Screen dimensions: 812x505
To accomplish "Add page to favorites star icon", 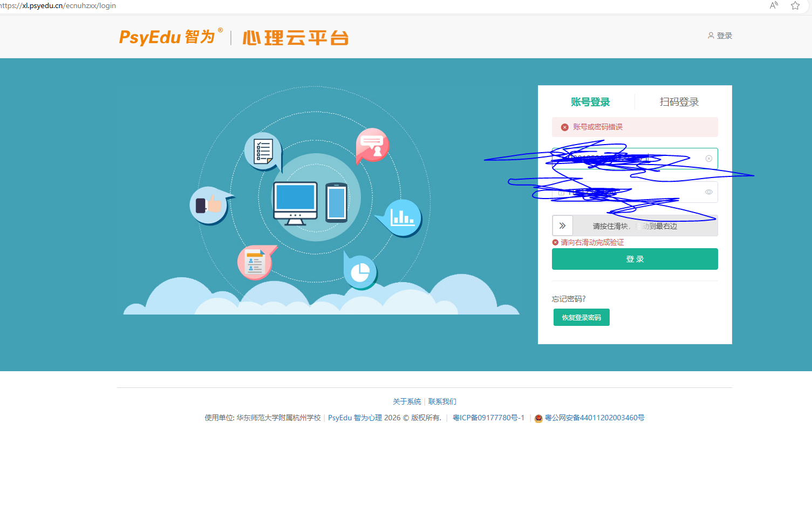I will point(795,5).
